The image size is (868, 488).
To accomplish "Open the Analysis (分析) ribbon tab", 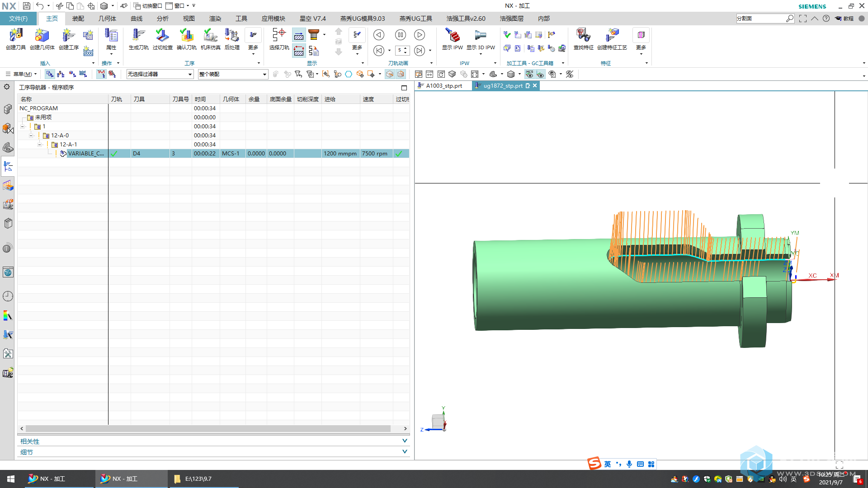I will pos(163,19).
